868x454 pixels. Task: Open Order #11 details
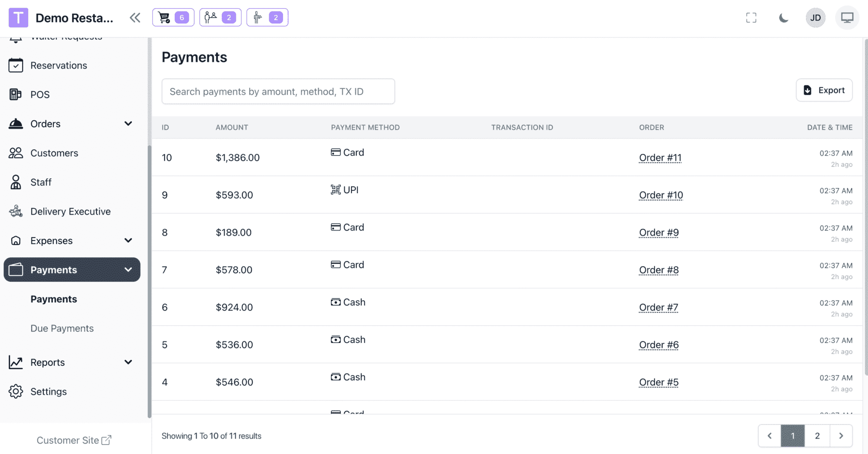(660, 157)
